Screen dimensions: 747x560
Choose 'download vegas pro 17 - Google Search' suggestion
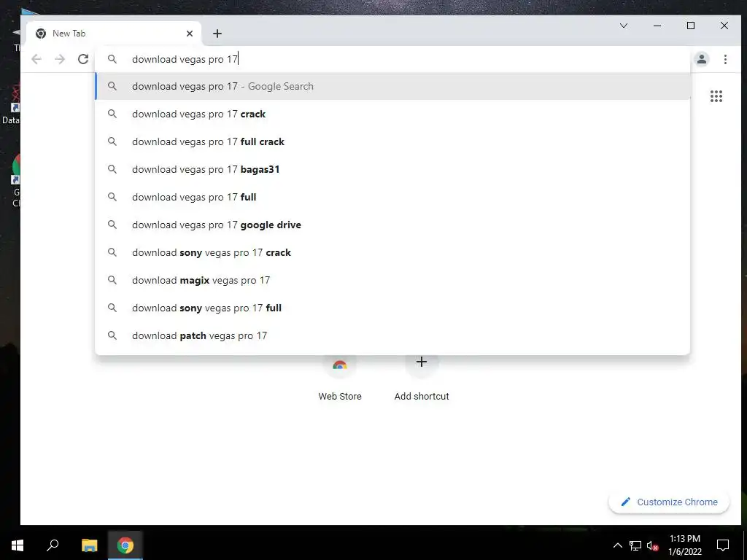tap(393, 86)
